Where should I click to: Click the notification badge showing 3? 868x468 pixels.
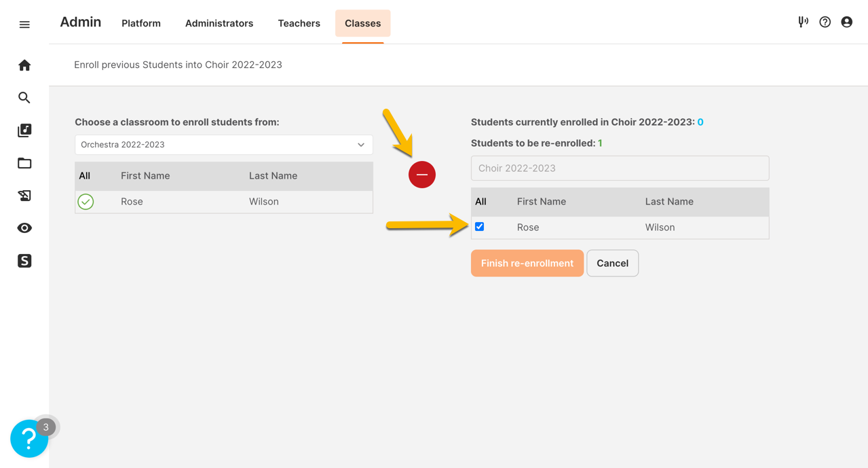pyautogui.click(x=45, y=427)
